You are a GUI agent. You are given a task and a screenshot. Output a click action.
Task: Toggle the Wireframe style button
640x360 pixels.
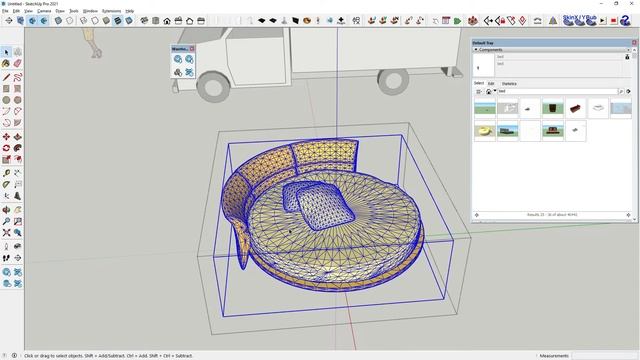click(x=83, y=20)
